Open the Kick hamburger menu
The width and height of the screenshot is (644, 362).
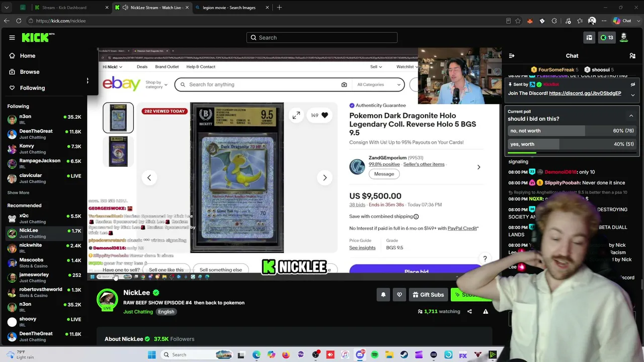point(12,38)
